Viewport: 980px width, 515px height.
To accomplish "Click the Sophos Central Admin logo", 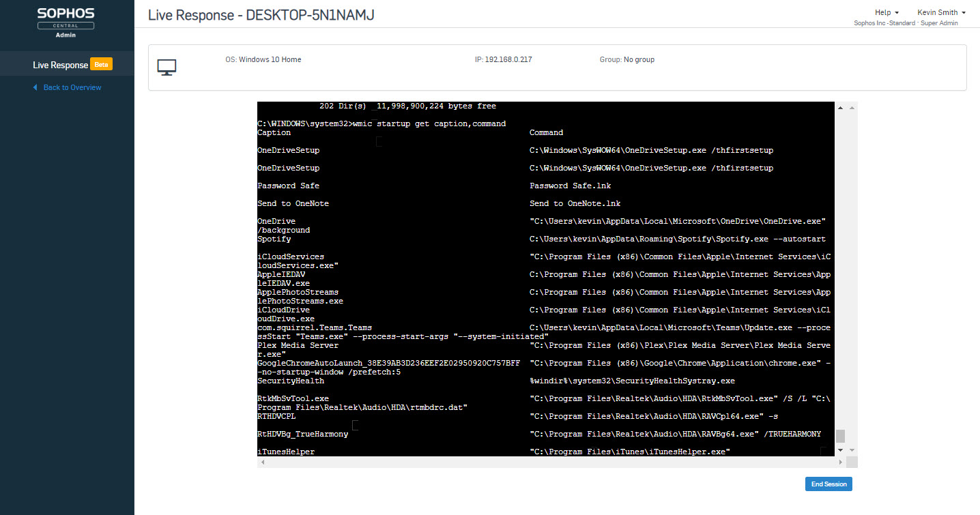I will point(66,20).
